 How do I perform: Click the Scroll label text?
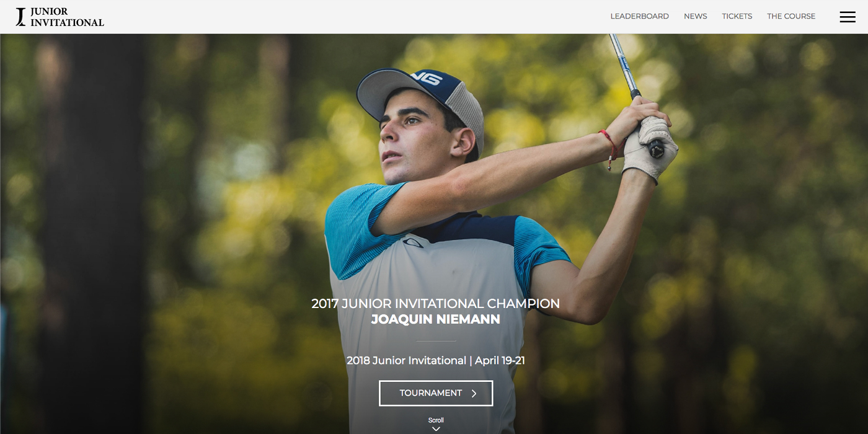[436, 420]
